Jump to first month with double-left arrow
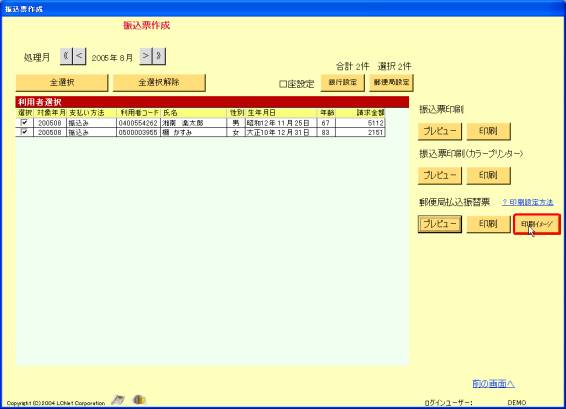This screenshot has height=409, width=566. [66, 56]
